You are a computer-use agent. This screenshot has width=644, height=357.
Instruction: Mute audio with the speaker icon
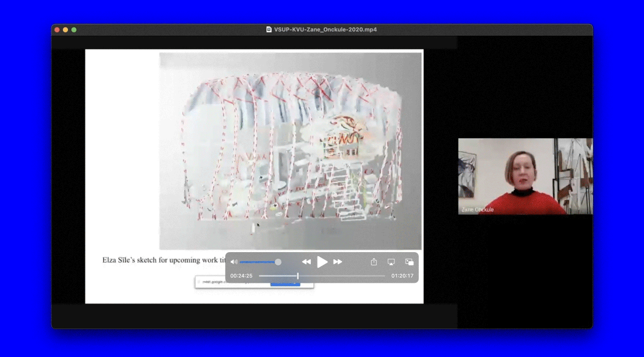pos(234,262)
